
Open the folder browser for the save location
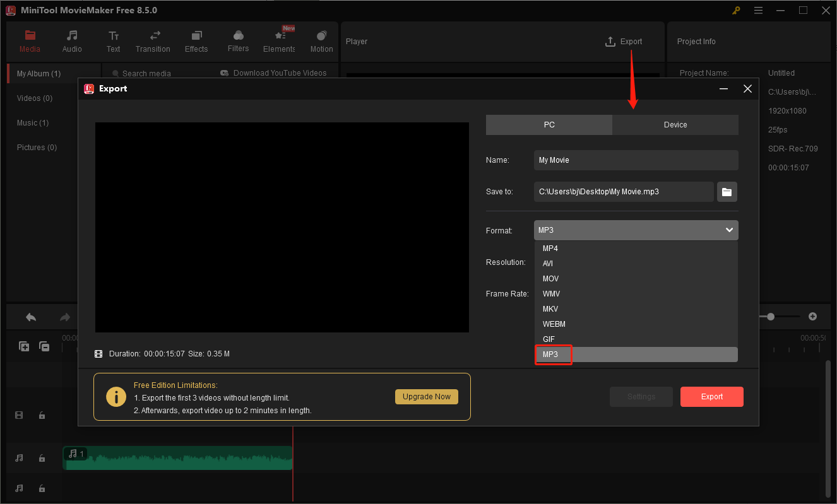coord(727,191)
